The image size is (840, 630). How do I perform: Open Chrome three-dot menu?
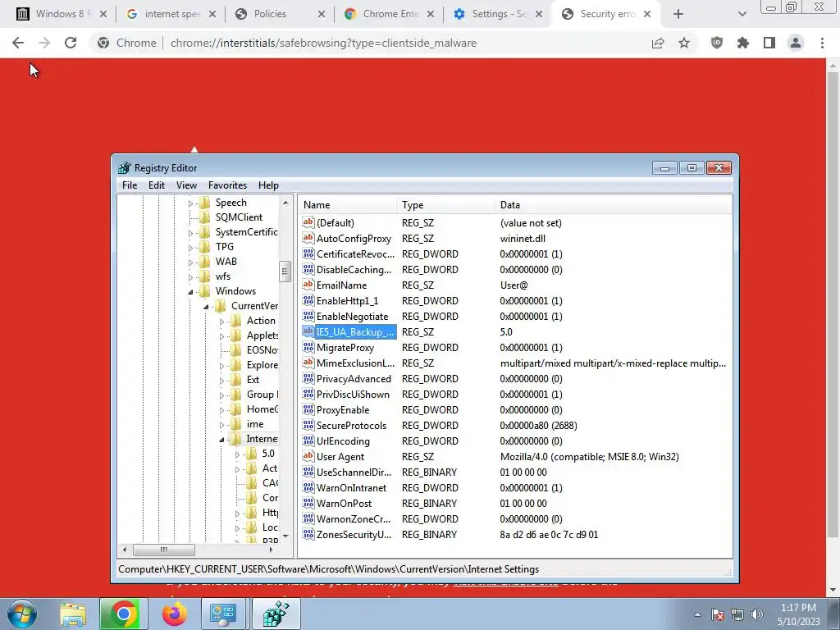822,43
